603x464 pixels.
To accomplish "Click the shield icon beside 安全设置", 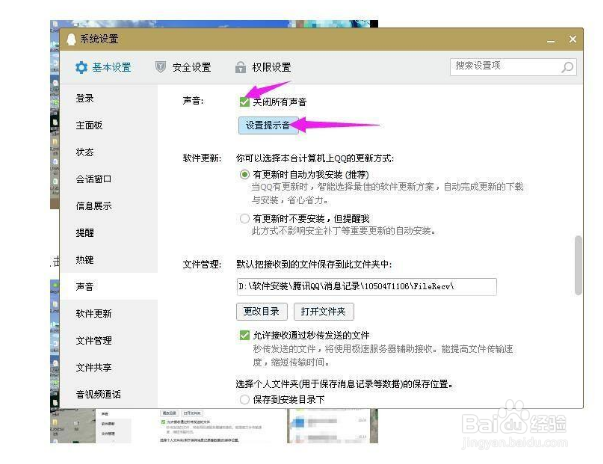I will pos(160,67).
